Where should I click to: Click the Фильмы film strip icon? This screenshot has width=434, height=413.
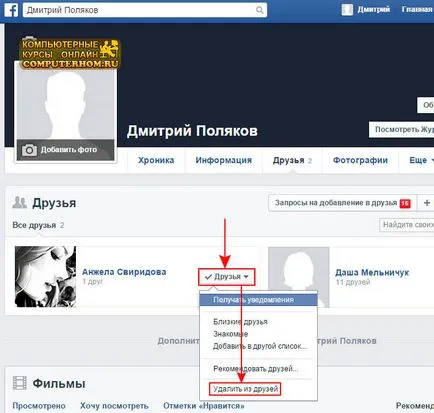tap(19, 383)
